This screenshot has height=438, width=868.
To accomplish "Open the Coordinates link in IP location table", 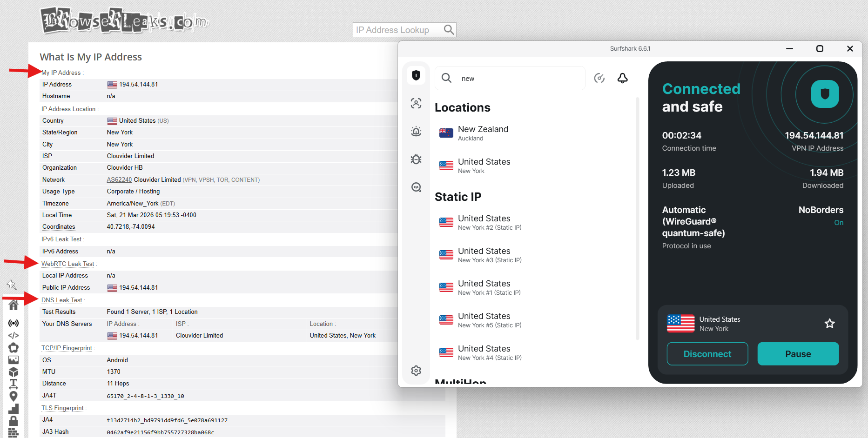I will [59, 226].
